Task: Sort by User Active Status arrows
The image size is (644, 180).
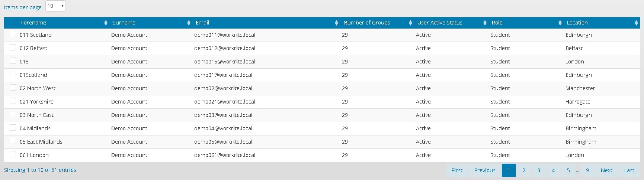Action: pyautogui.click(x=485, y=23)
